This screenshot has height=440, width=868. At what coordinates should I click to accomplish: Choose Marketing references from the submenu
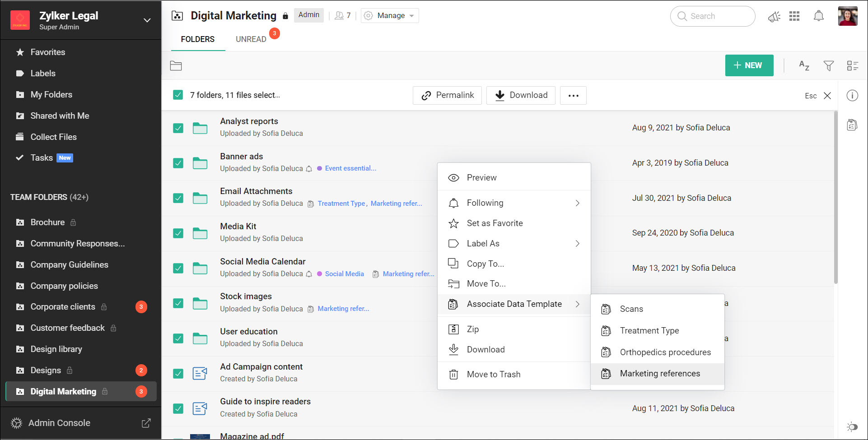[x=659, y=373]
